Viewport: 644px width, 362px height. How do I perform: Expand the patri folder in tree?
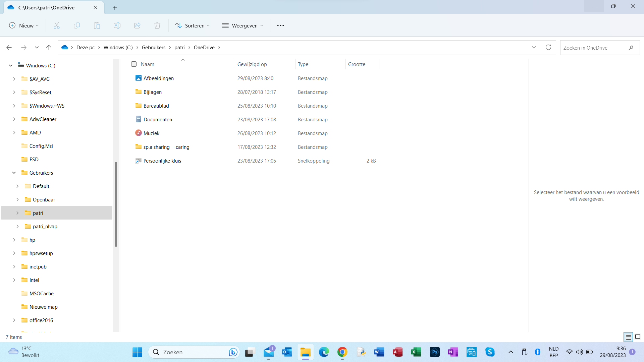(x=17, y=213)
